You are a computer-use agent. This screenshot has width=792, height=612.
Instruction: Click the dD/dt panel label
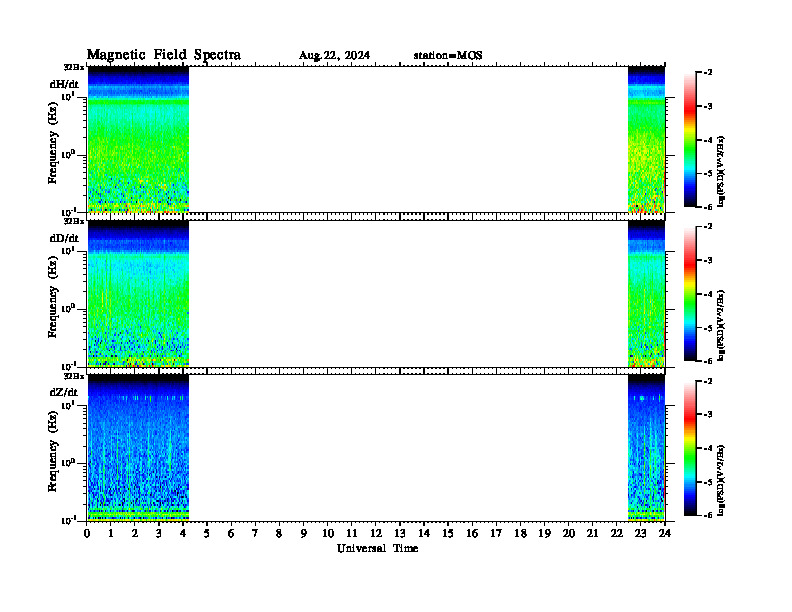click(x=64, y=238)
